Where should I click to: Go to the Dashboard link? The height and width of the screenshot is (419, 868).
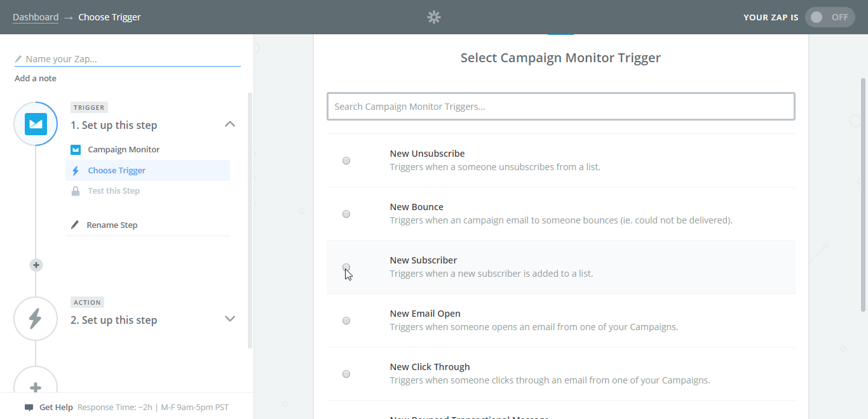[36, 17]
